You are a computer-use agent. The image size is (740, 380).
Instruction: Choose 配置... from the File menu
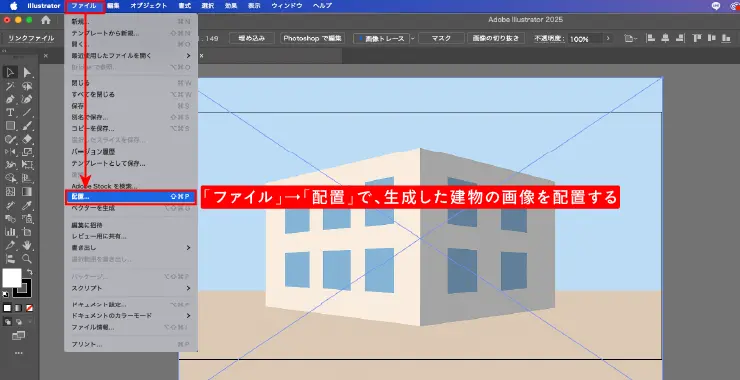131,197
